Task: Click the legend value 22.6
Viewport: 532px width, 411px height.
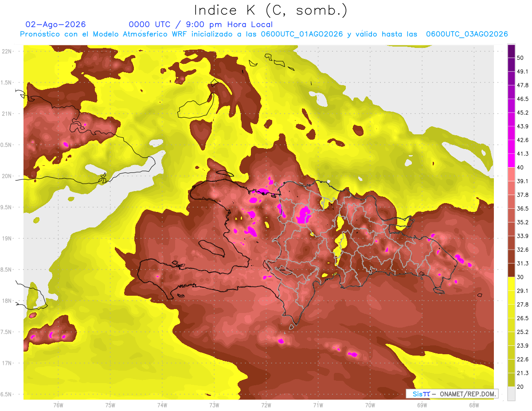Action: click(523, 359)
